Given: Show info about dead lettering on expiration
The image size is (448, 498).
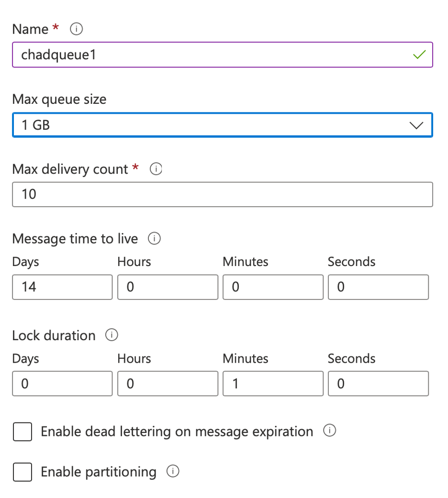Looking at the screenshot, I should tap(329, 431).
